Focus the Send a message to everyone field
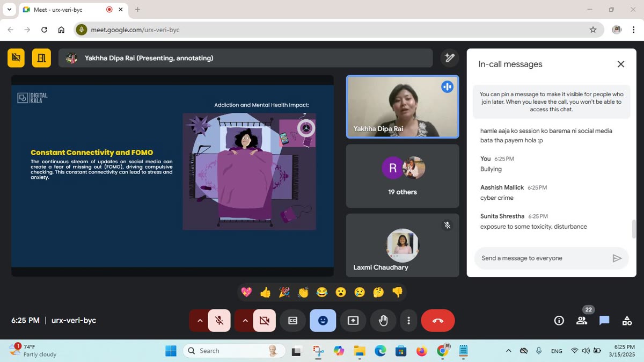The image size is (644, 362). click(x=544, y=258)
